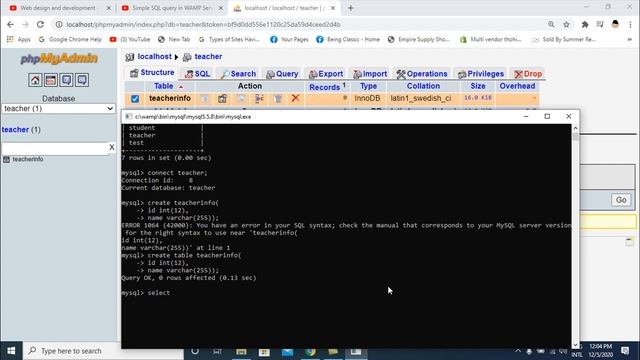Screen dimensions: 640x360
Task: Click the red Drop tab
Action: (528, 74)
